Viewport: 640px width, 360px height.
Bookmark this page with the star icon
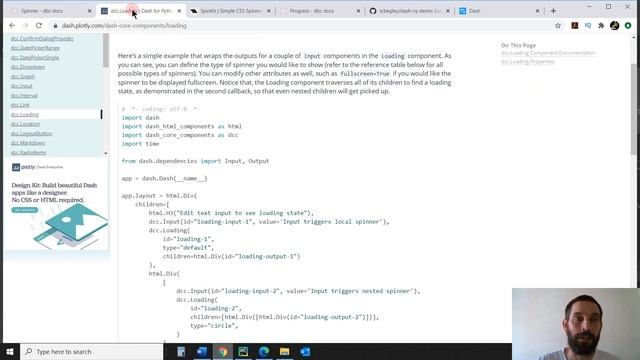558,25
